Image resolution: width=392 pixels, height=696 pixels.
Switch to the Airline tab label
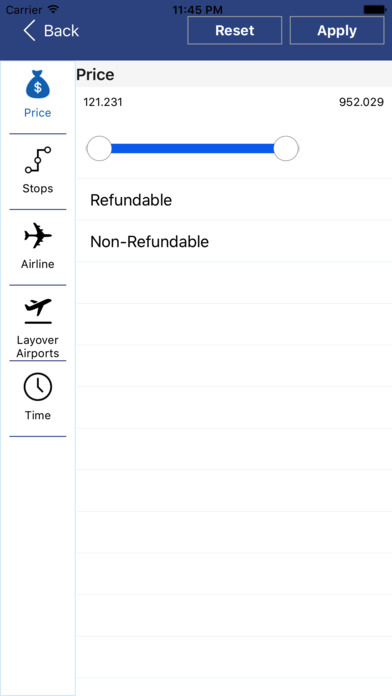(38, 264)
